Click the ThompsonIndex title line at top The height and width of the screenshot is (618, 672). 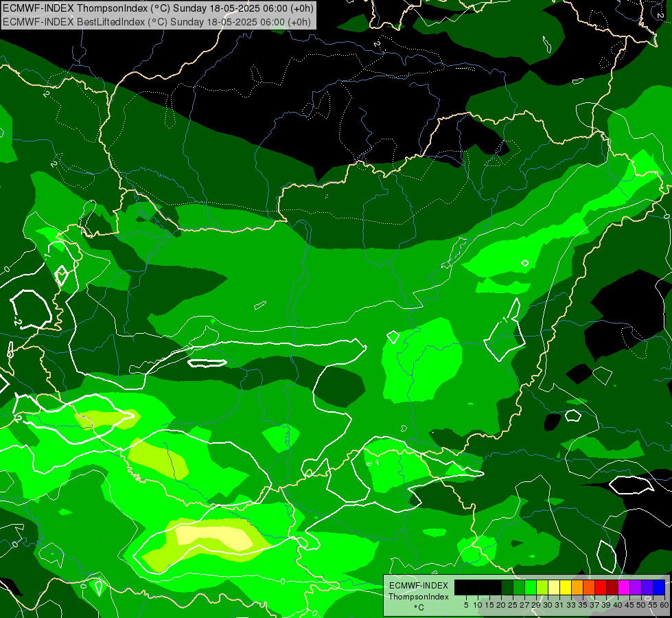click(158, 8)
